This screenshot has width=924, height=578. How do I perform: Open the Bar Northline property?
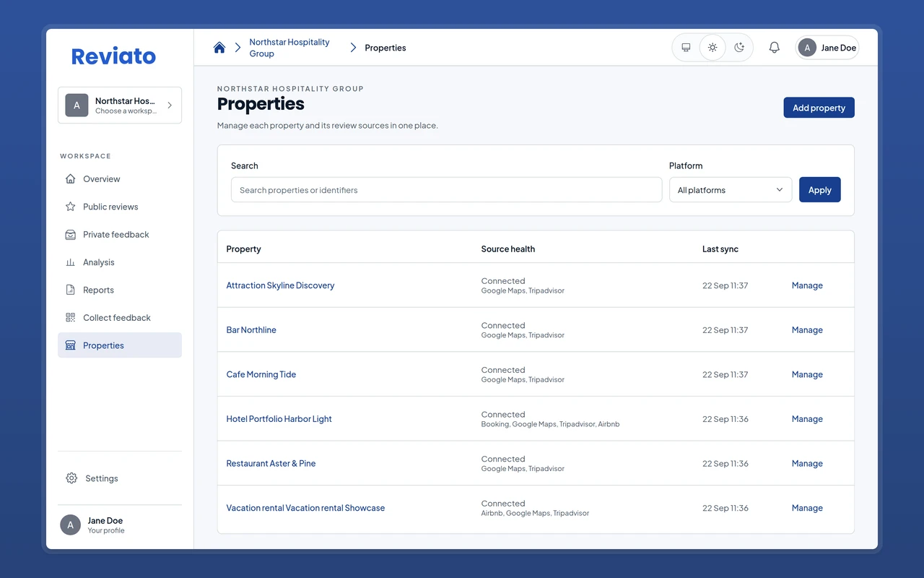[x=251, y=330]
